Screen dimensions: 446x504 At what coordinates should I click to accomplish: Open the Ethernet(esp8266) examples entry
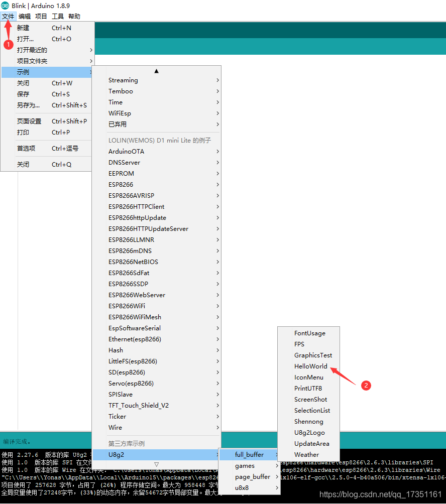click(157, 339)
